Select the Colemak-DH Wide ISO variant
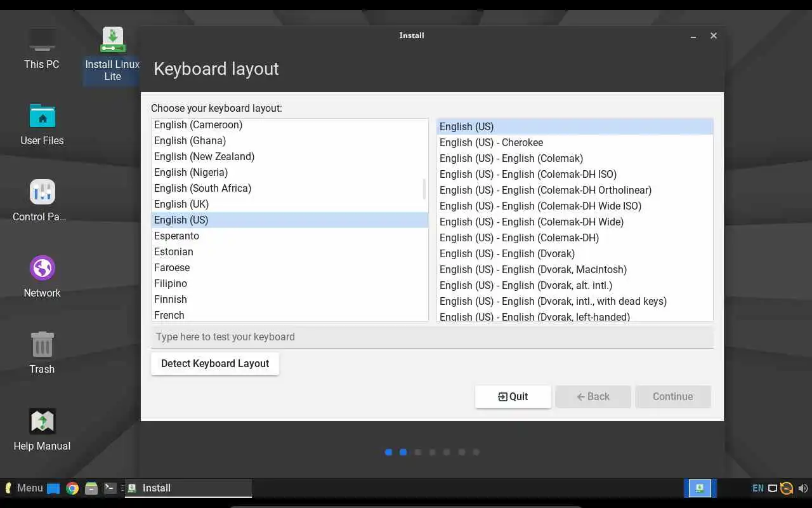The image size is (812, 508). coord(575,206)
